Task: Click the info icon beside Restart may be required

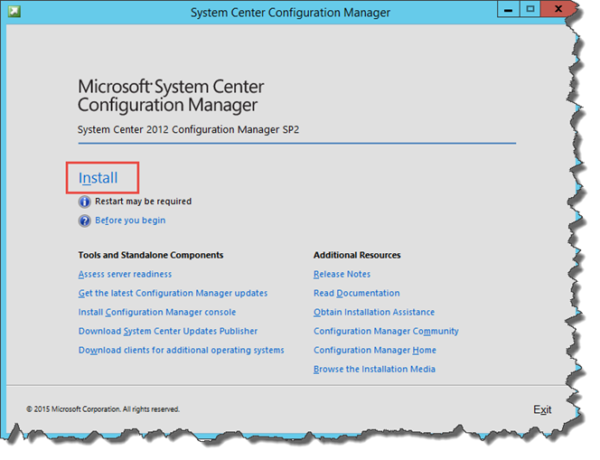Action: pyautogui.click(x=84, y=201)
